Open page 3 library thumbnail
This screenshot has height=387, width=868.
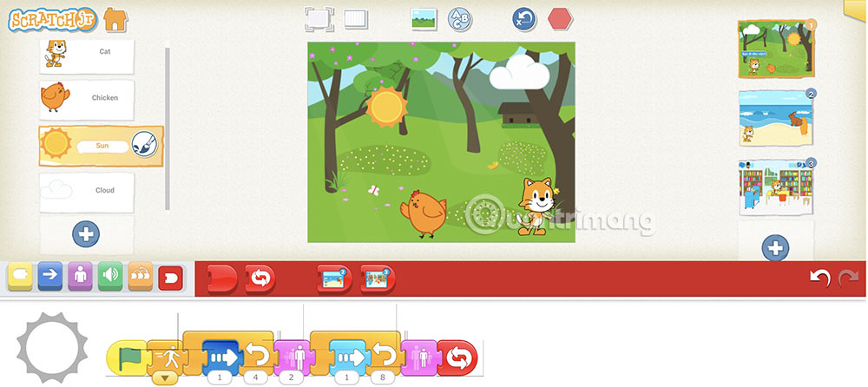click(x=776, y=188)
